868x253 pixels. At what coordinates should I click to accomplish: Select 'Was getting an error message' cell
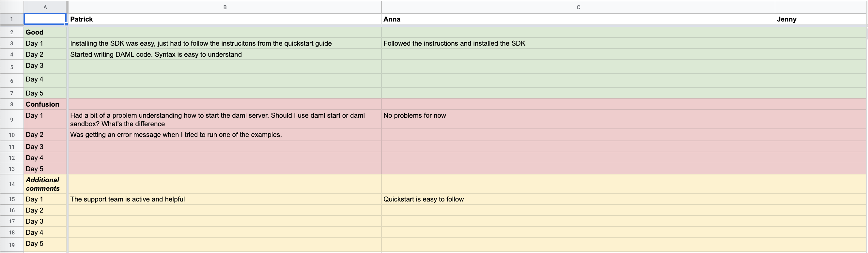click(x=225, y=135)
